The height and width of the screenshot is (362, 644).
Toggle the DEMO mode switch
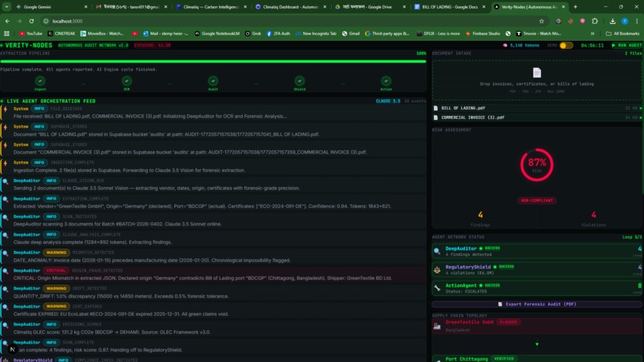(x=566, y=46)
